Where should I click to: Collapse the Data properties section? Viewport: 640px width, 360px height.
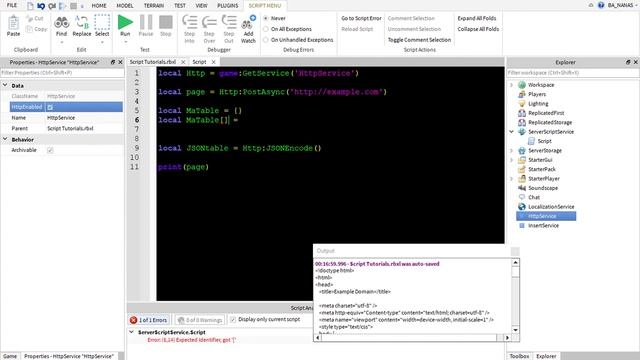tap(5, 85)
